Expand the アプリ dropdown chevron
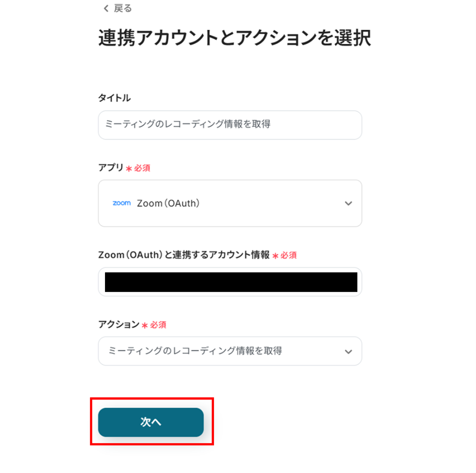Screen dimensions: 476x473 tap(348, 203)
